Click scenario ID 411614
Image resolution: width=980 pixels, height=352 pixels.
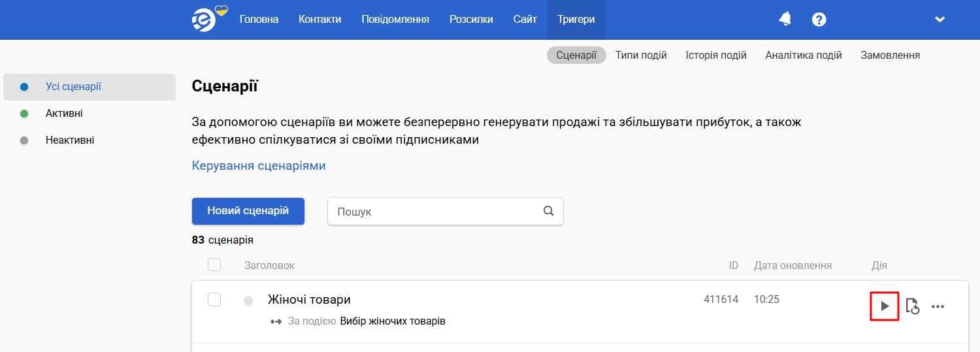(x=721, y=300)
